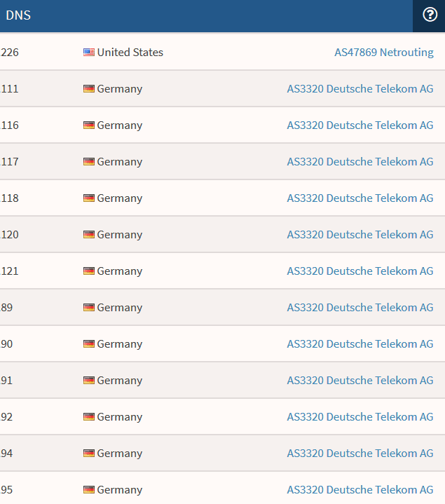Click the German flag in the 89 row

89,308
